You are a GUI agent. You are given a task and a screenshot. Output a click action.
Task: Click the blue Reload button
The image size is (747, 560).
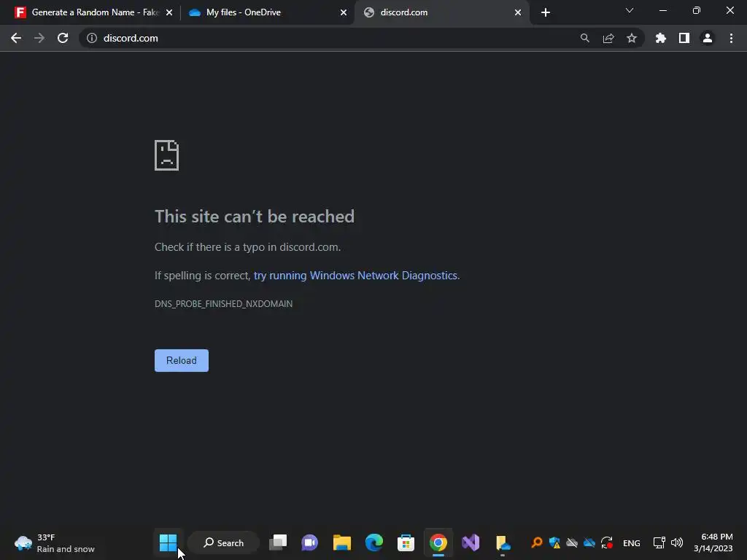coord(182,360)
